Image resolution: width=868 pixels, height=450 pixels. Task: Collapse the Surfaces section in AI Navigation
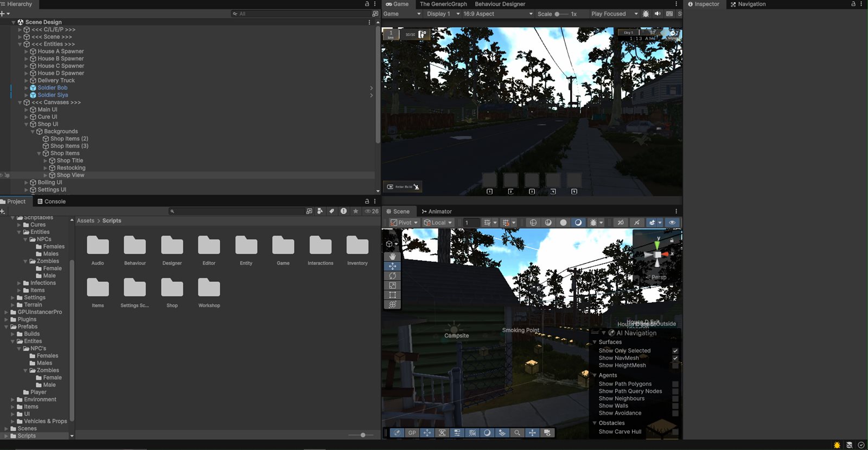click(595, 342)
